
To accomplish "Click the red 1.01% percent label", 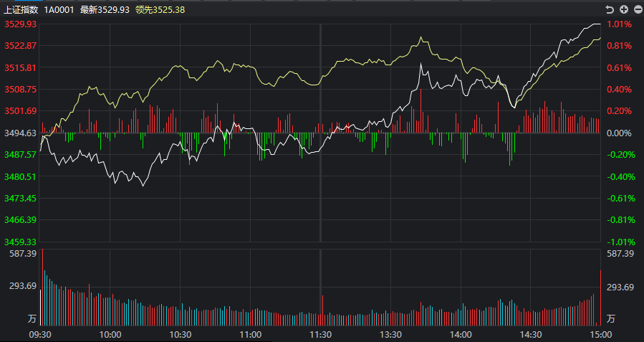I will [x=620, y=24].
